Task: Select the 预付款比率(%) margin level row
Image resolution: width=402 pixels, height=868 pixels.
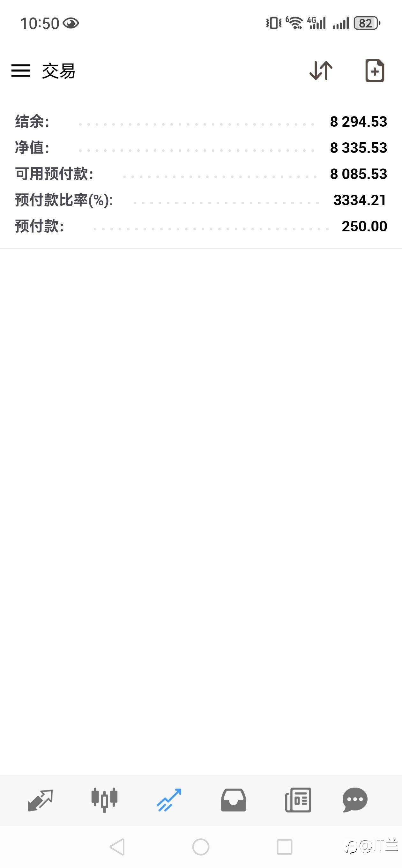Action: click(201, 200)
